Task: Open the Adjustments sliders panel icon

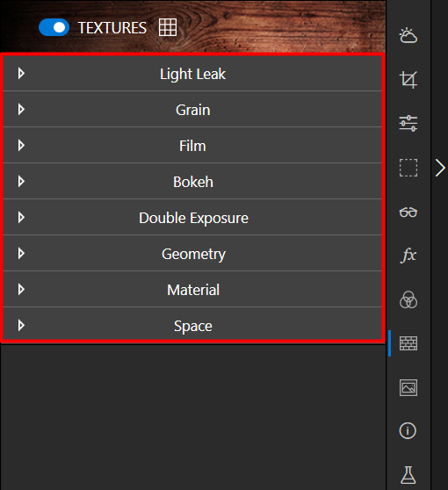Action: click(408, 124)
